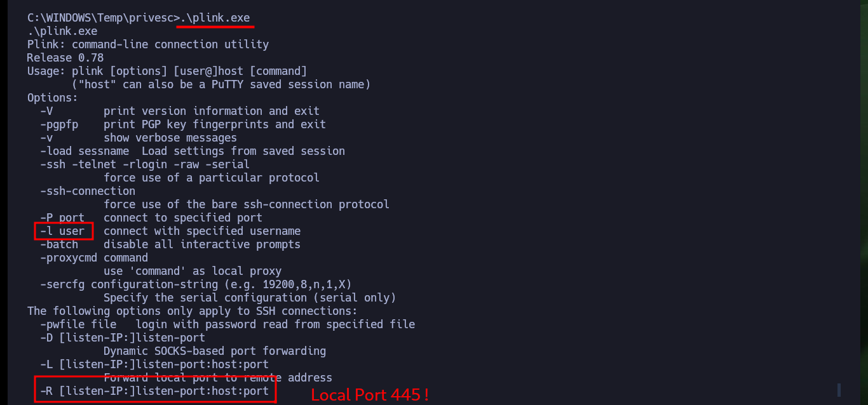This screenshot has height=405, width=868.
Task: Select the -P port option line
Action: pyautogui.click(x=151, y=218)
